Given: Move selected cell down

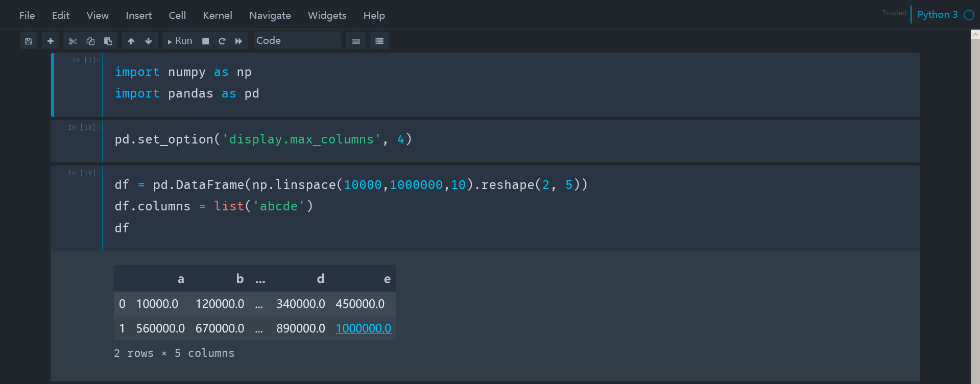Looking at the screenshot, I should [x=149, y=41].
